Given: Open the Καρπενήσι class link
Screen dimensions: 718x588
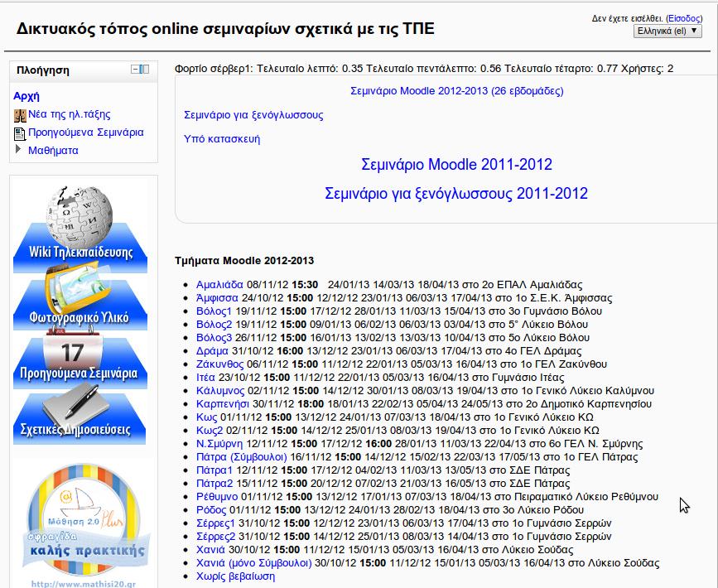Looking at the screenshot, I should [223, 404].
